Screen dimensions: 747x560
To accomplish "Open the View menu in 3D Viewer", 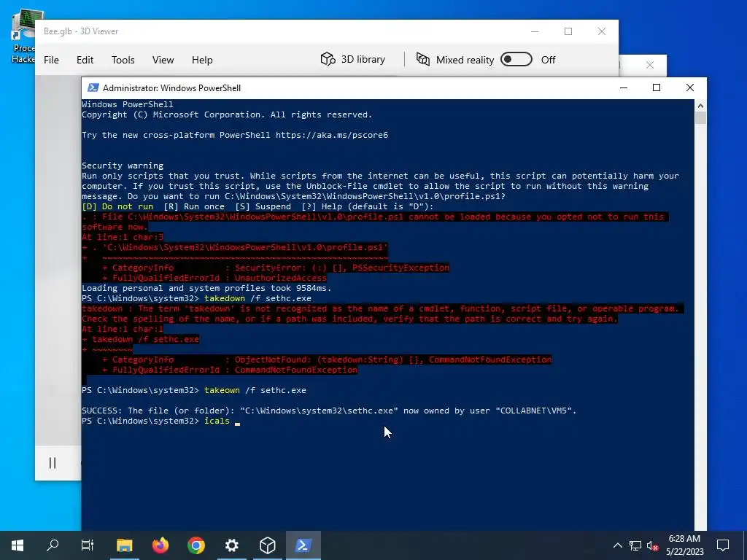I will (163, 60).
